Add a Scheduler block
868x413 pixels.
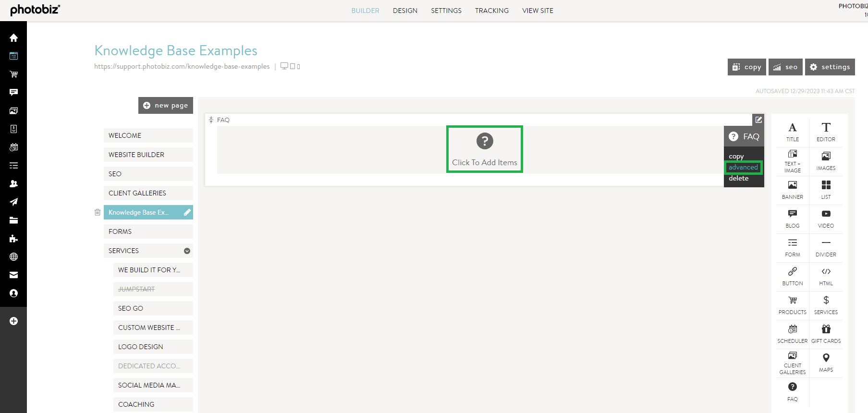pos(793,334)
